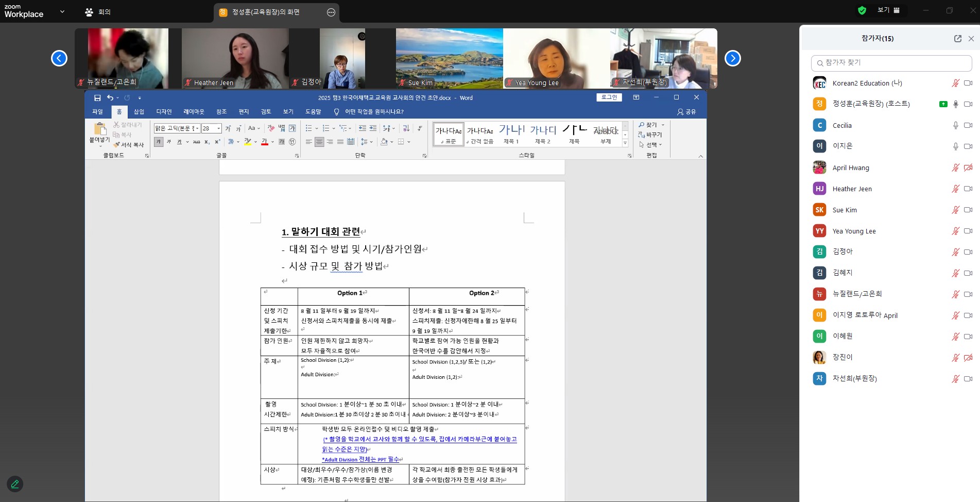This screenshot has width=980, height=502.
Task: Click the green security shield icon
Action: [x=862, y=10]
